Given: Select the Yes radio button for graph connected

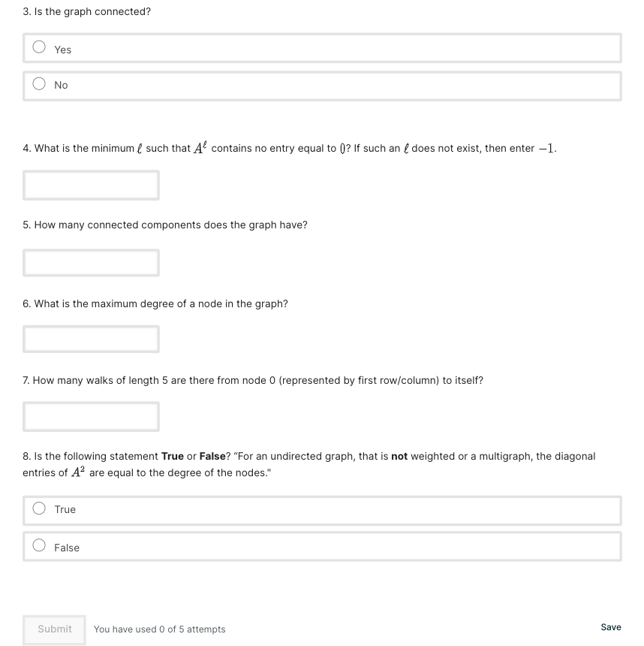Looking at the screenshot, I should 39,47.
